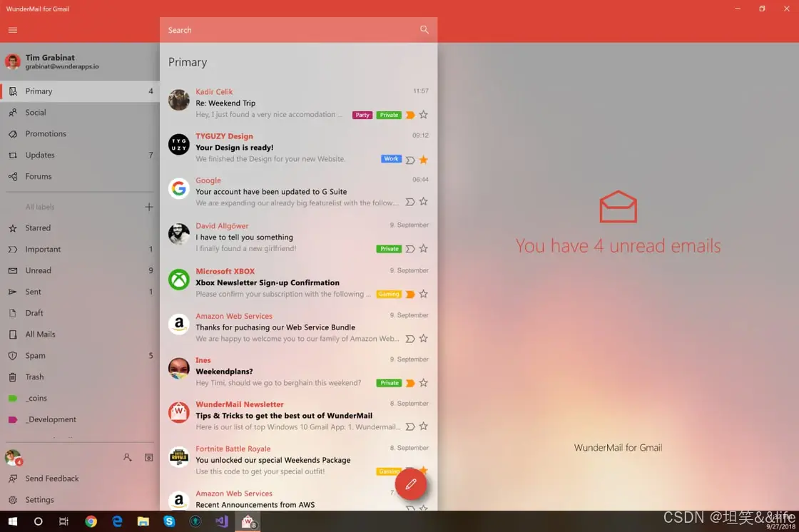Open the Forums category
This screenshot has height=532, width=799.
(x=80, y=176)
